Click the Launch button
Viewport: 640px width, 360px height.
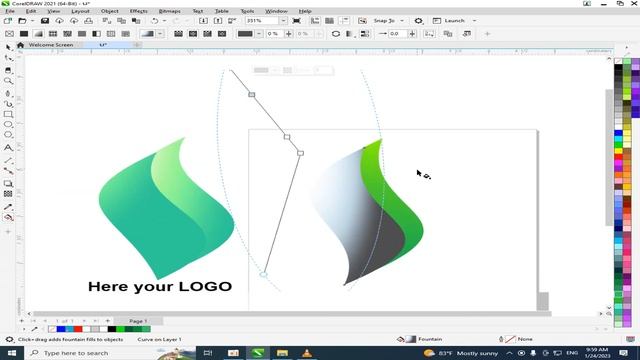point(449,20)
